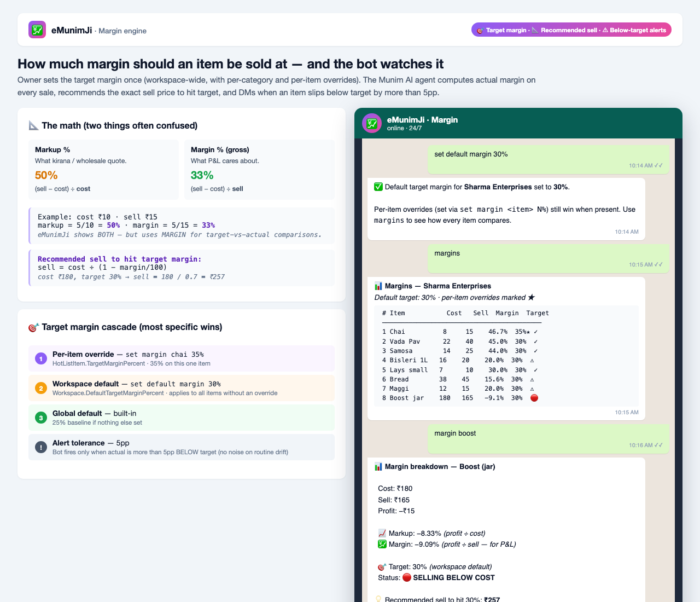
Task: Click the 'margin boost' sent message bubble
Action: click(x=549, y=438)
